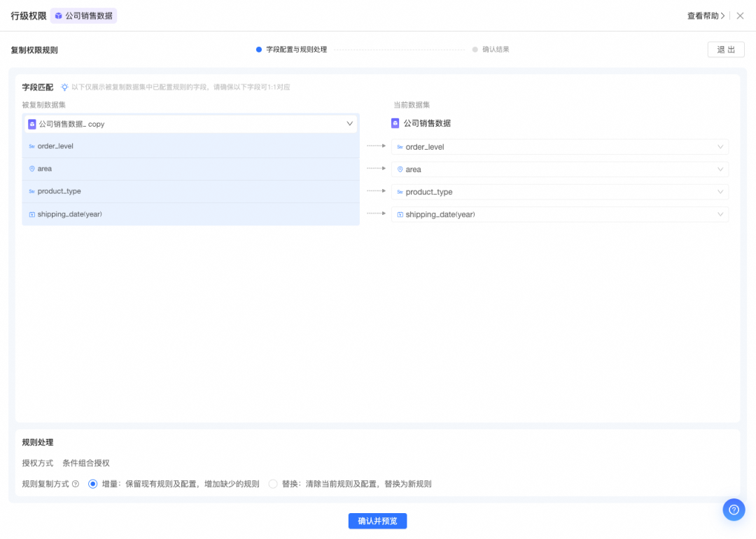Click the calendar icon of source shipping_date(year) field

click(x=31, y=214)
